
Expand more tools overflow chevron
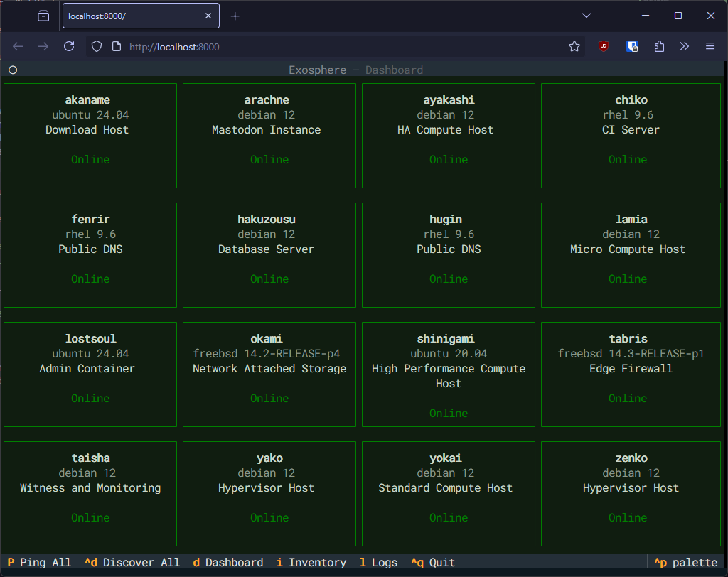click(684, 47)
